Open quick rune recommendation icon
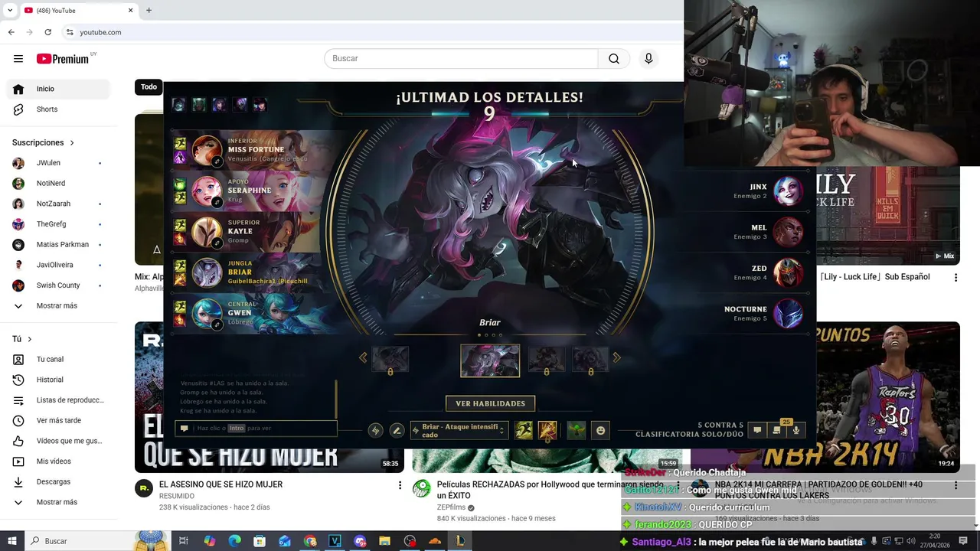This screenshot has height=551, width=980. pos(375,431)
